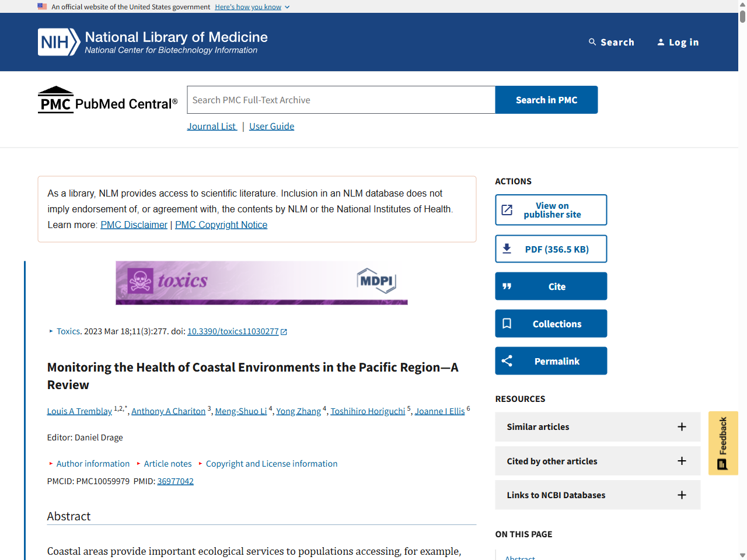This screenshot has width=747, height=560.
Task: Save article using the Collections bookmark icon
Action: [507, 323]
